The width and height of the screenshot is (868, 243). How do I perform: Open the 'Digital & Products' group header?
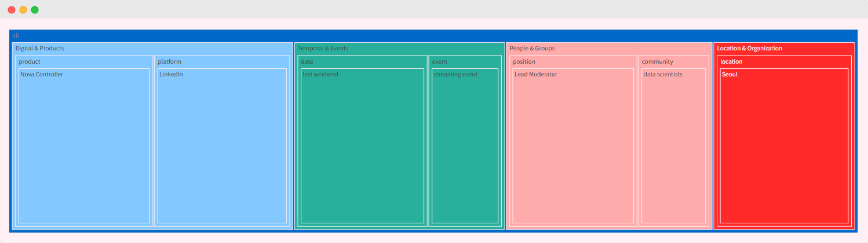point(153,48)
